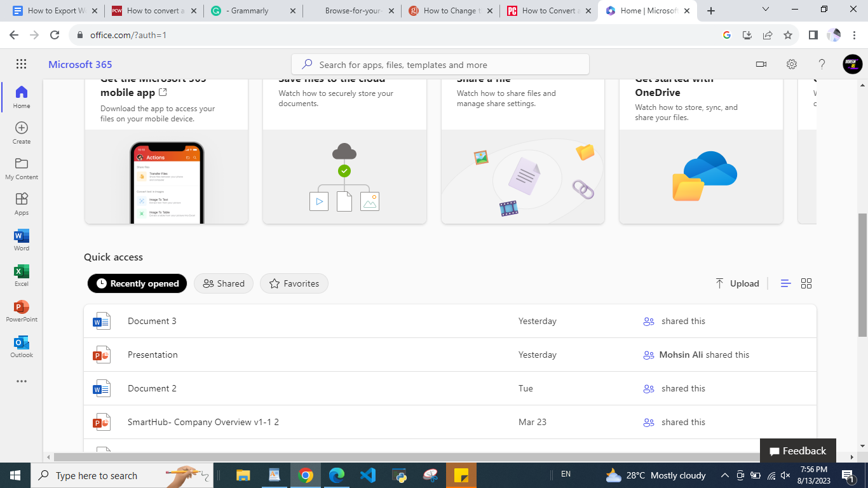
Task: Switch to grid view layout
Action: point(806,283)
